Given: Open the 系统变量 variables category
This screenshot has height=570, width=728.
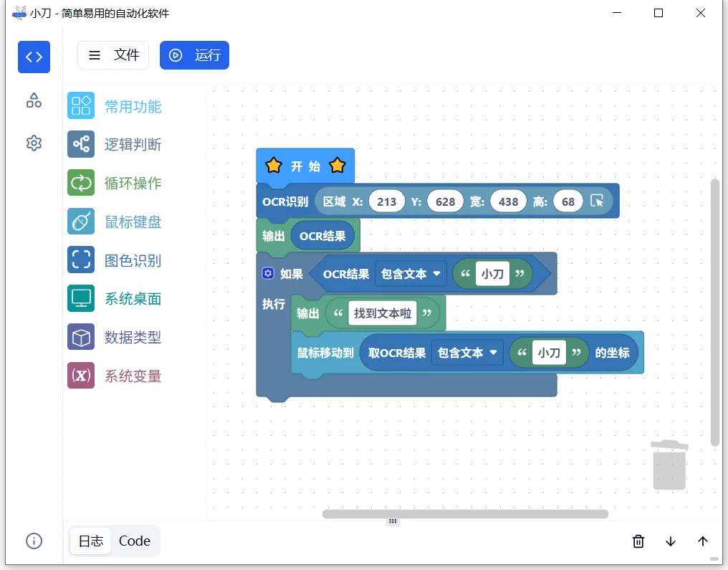Looking at the screenshot, I should coord(80,376).
